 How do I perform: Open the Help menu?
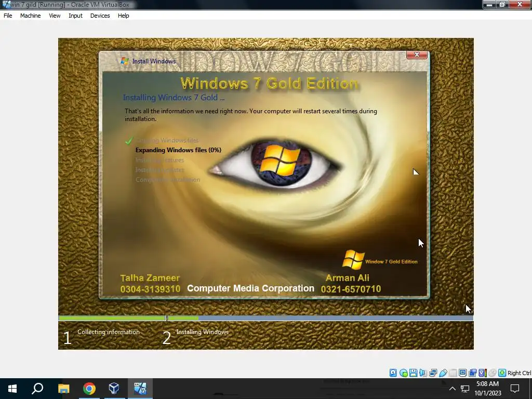pyautogui.click(x=124, y=16)
